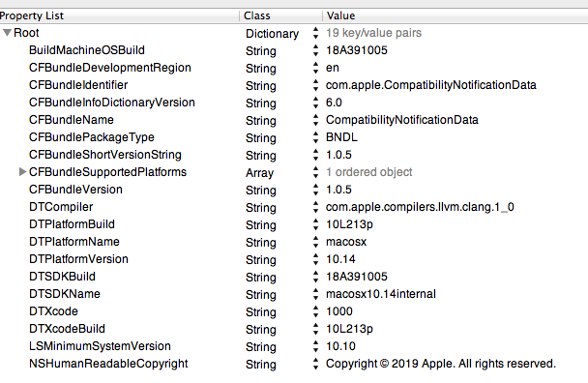Viewport: 588px width, 383px height.
Task: Click the copyright text value field
Action: click(441, 364)
